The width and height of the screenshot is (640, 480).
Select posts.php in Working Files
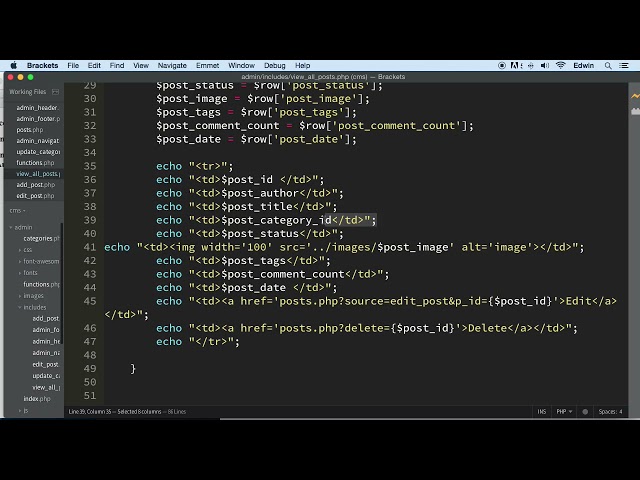(x=29, y=130)
